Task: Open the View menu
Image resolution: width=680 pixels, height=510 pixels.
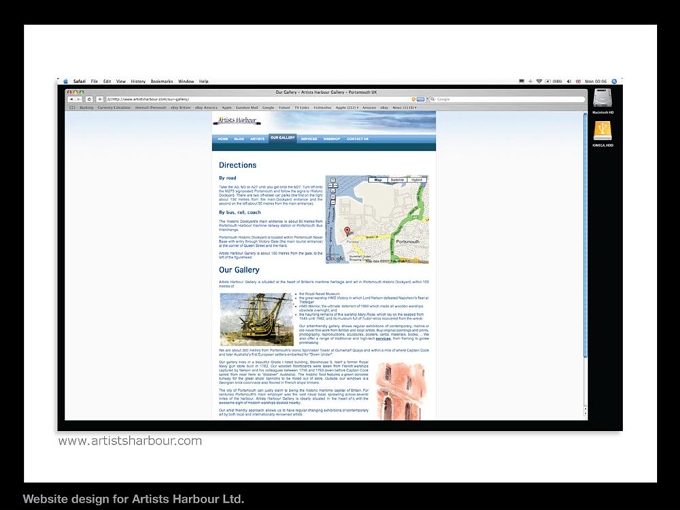Action: 121,81
